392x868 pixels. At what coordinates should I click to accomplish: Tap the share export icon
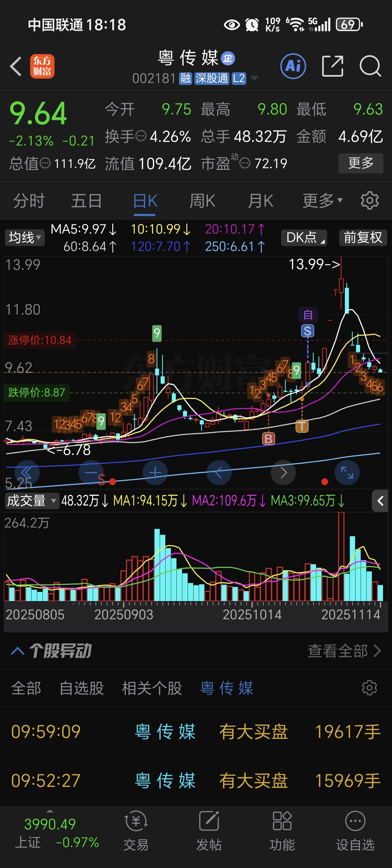click(332, 66)
